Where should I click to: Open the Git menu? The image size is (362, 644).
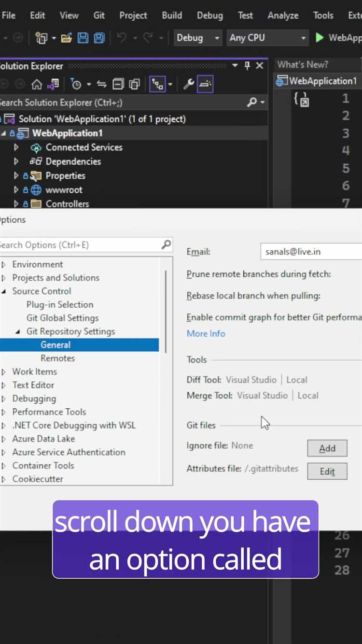pyautogui.click(x=99, y=15)
